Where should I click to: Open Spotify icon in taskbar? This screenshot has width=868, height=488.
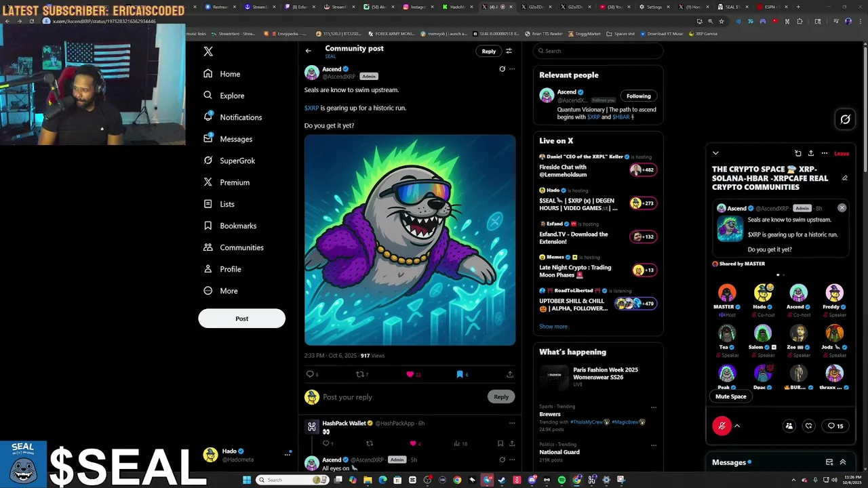561,480
